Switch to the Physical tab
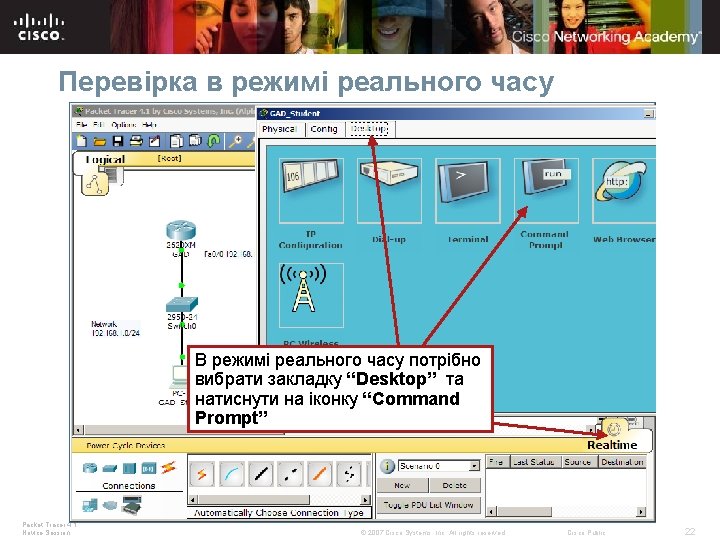 (x=280, y=129)
